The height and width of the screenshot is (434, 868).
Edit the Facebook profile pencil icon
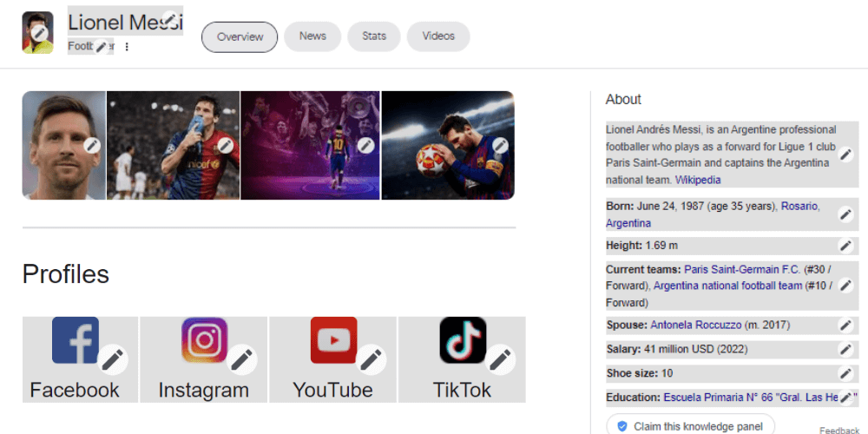[x=113, y=359]
